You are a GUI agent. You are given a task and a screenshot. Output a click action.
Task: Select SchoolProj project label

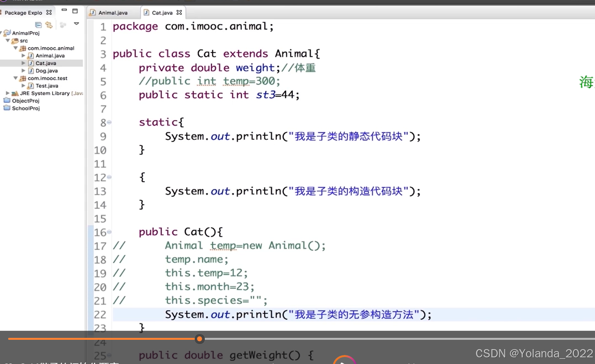pyautogui.click(x=26, y=108)
